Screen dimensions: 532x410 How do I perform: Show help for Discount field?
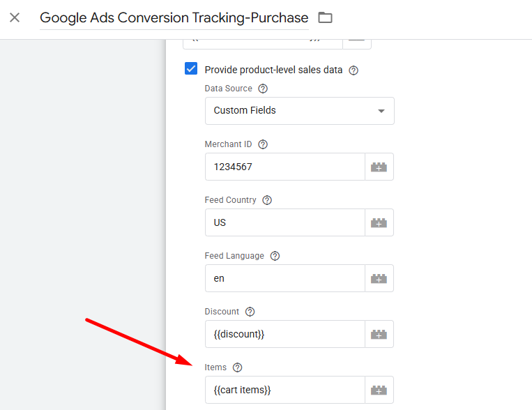click(x=250, y=312)
